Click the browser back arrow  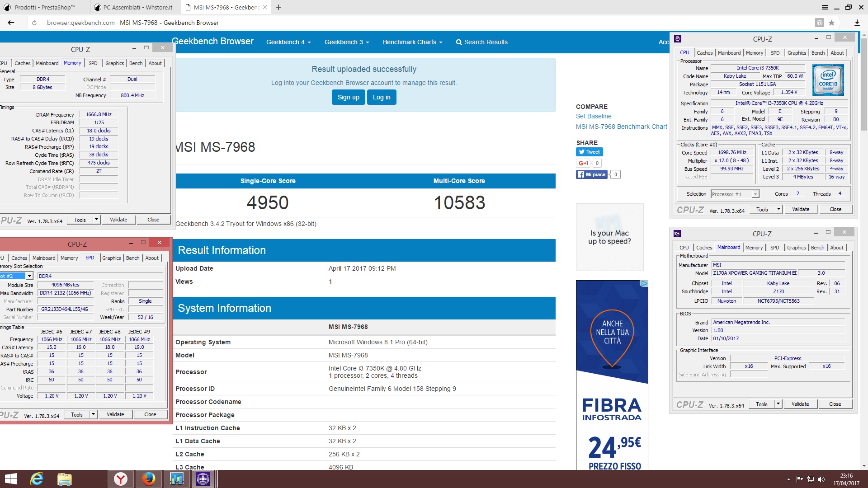(x=11, y=23)
